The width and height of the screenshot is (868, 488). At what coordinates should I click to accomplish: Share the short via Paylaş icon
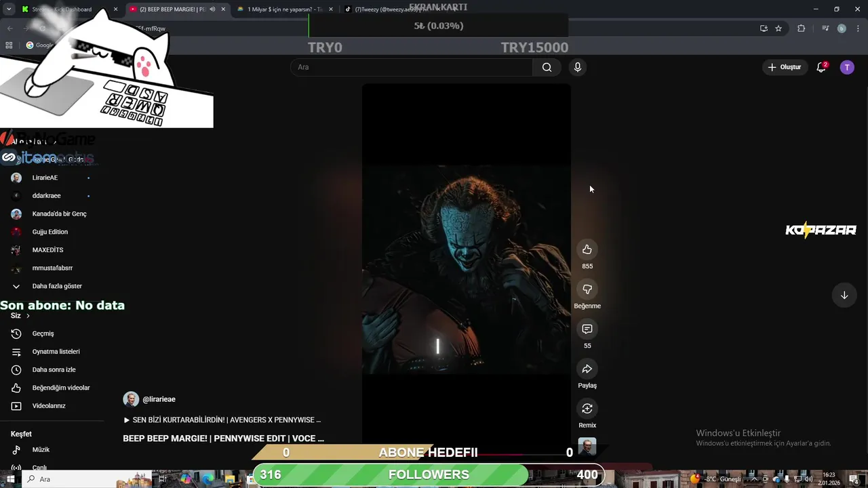(587, 369)
